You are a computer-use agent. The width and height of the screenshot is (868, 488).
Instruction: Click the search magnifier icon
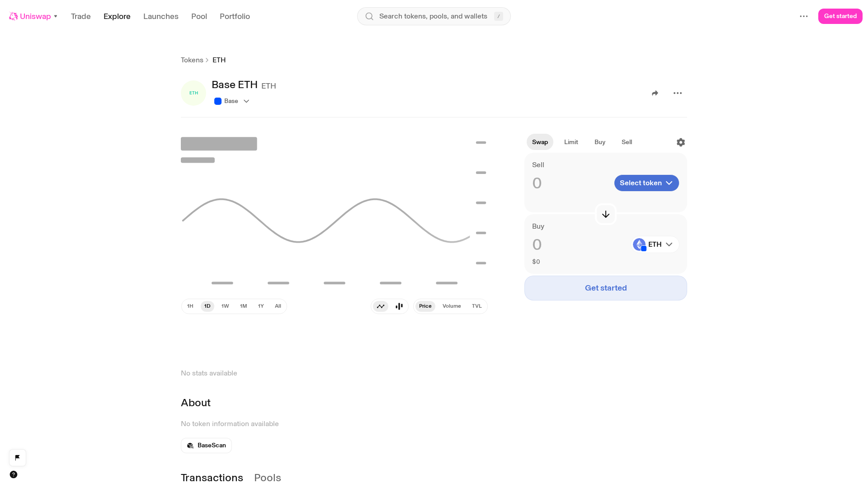[369, 16]
